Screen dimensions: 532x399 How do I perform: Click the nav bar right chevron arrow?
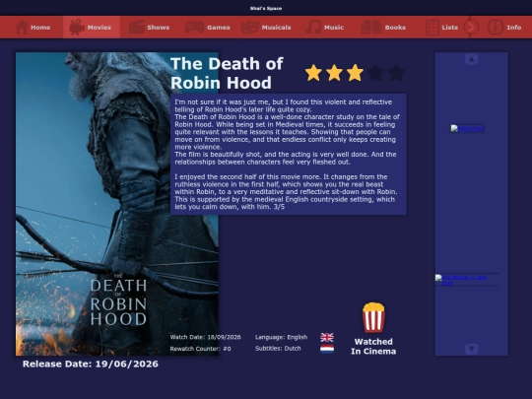point(471,28)
